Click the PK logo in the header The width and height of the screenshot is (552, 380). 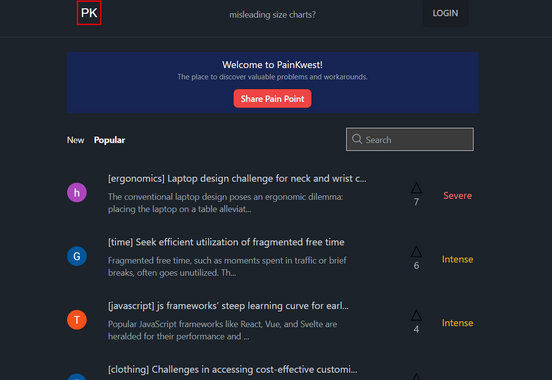tap(89, 13)
